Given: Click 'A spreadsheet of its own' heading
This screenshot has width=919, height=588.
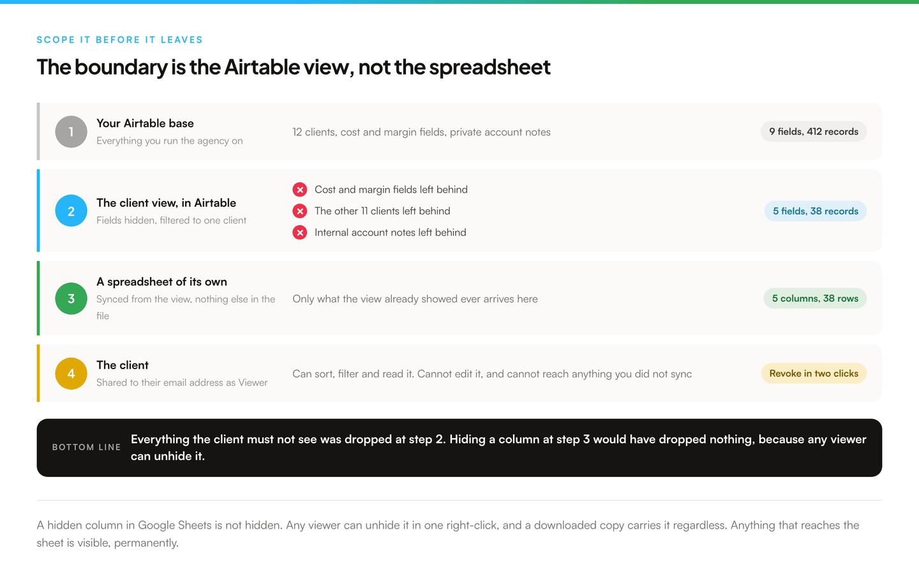Looking at the screenshot, I should point(161,282).
